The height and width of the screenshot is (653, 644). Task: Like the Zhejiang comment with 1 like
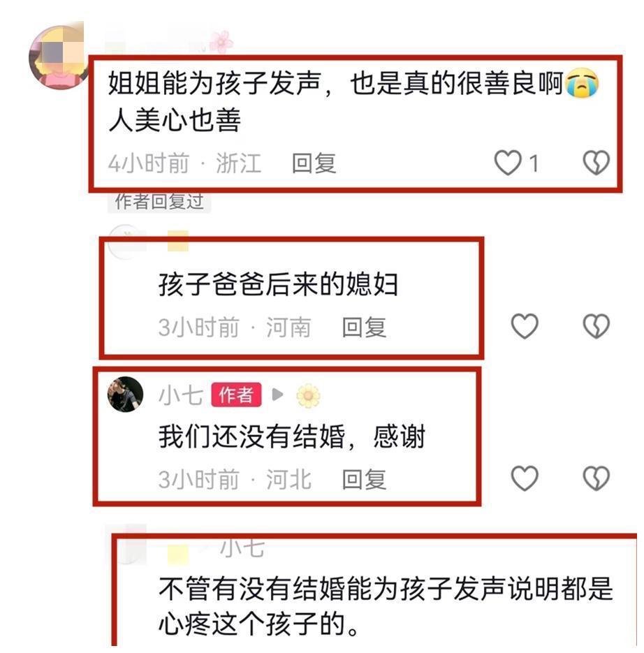pos(508,163)
